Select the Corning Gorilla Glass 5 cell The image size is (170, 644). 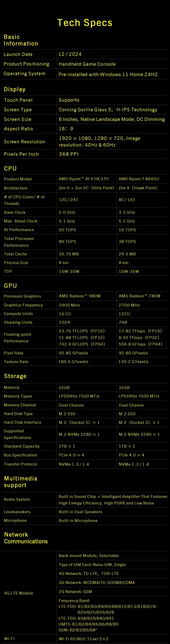pyautogui.click(x=108, y=110)
